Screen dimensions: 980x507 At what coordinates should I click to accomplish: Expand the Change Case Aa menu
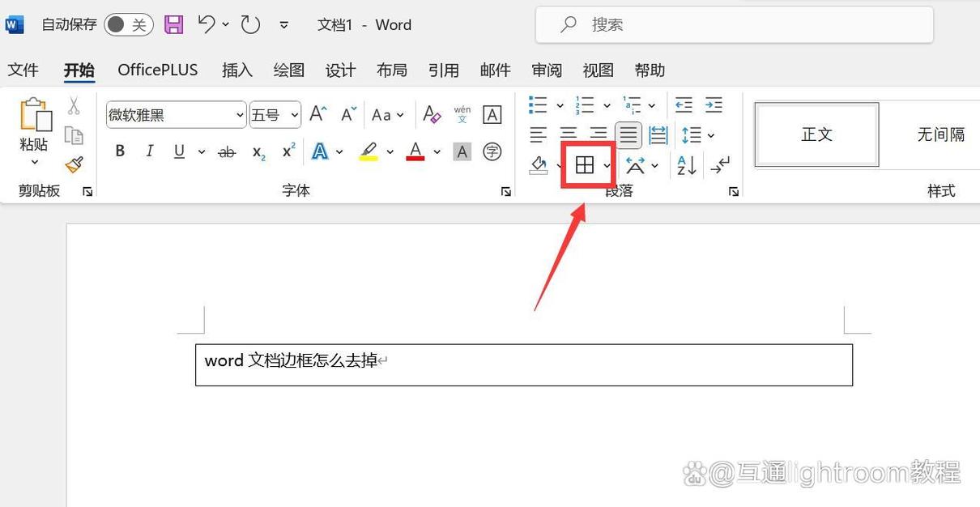387,115
